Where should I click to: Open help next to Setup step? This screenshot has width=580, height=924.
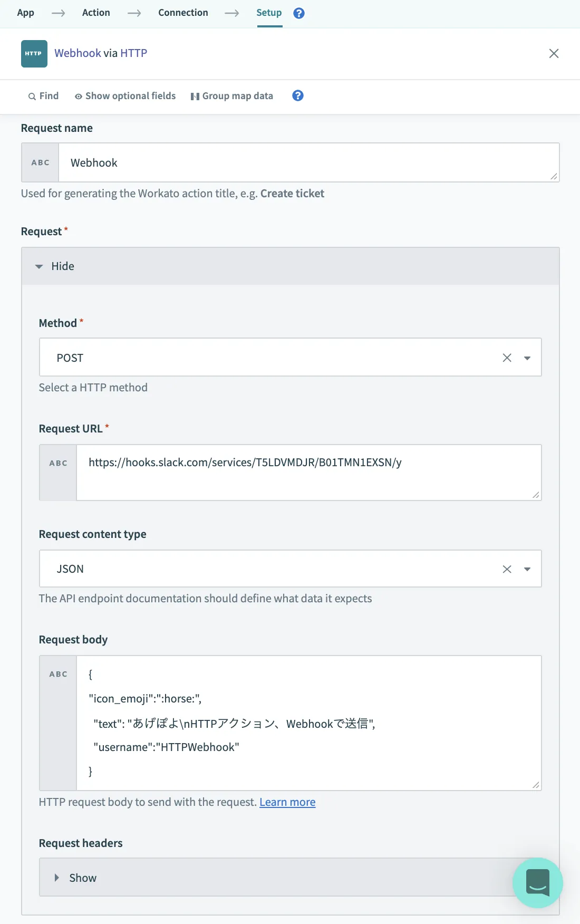point(299,13)
